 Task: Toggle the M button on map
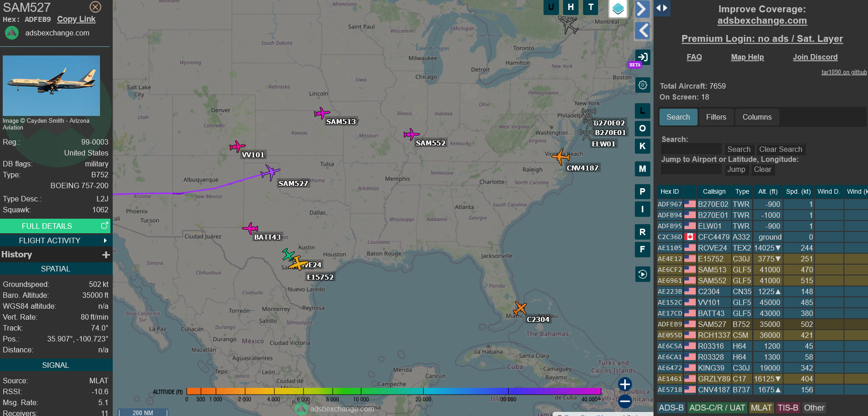(643, 169)
